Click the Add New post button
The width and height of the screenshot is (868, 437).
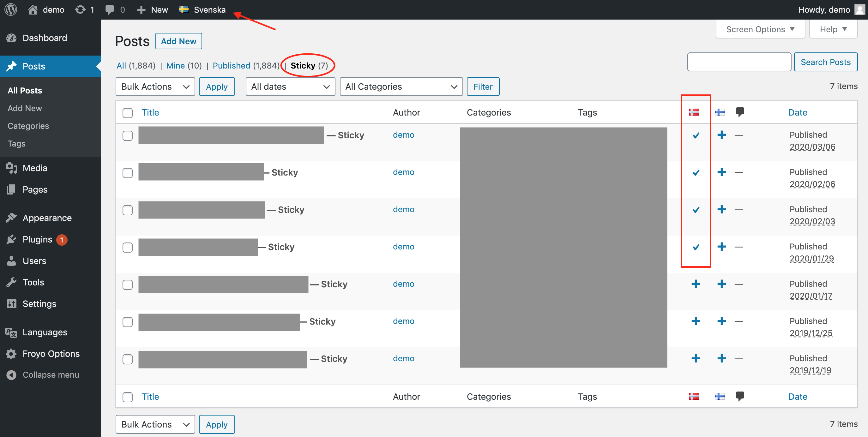coord(178,41)
